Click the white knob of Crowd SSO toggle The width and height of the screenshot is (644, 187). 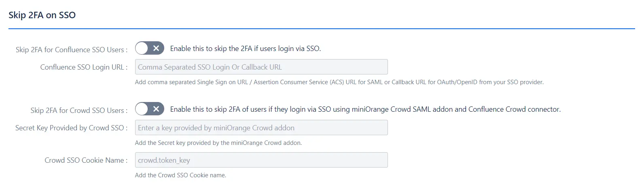pyautogui.click(x=142, y=109)
